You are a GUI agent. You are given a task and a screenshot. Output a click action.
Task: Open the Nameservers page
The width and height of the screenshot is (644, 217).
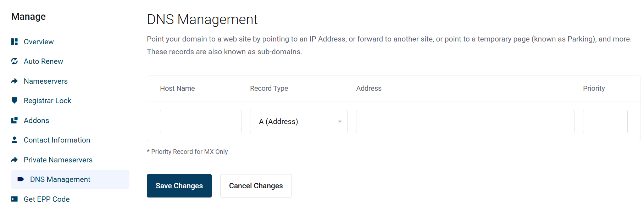point(46,81)
